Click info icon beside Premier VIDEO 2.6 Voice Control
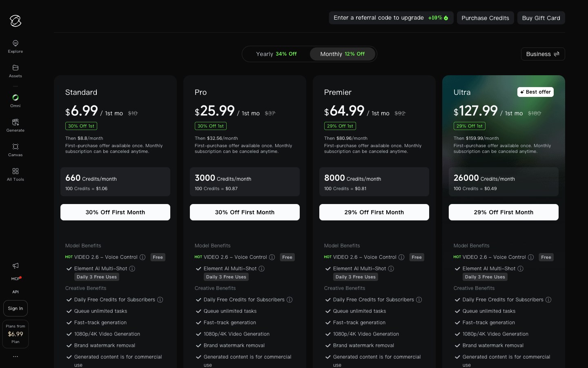588x368 pixels. tap(401, 257)
